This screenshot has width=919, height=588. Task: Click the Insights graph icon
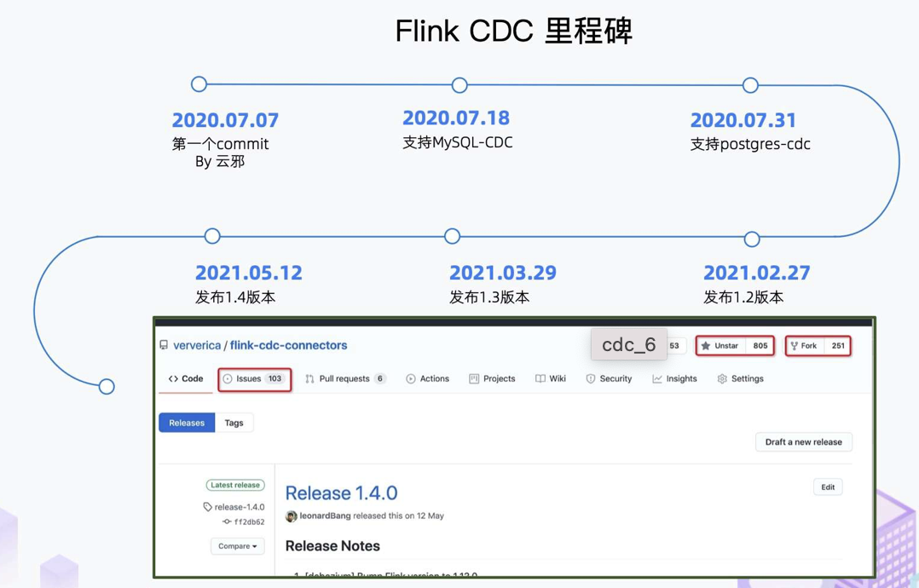(657, 379)
